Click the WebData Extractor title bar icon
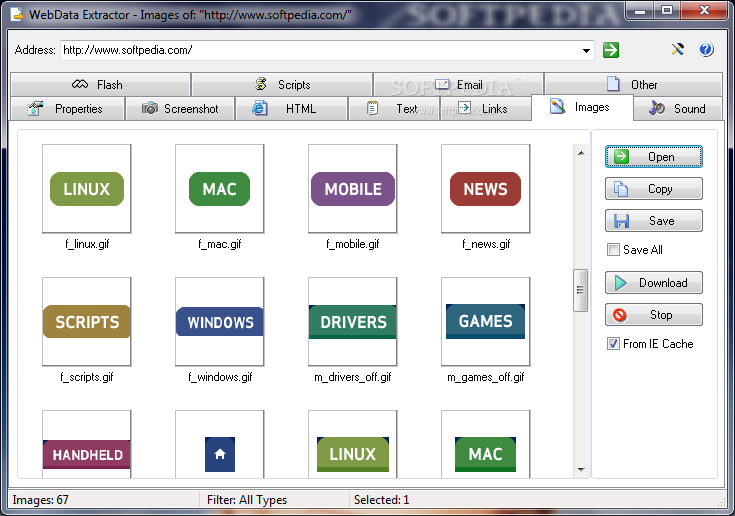 pos(16,15)
